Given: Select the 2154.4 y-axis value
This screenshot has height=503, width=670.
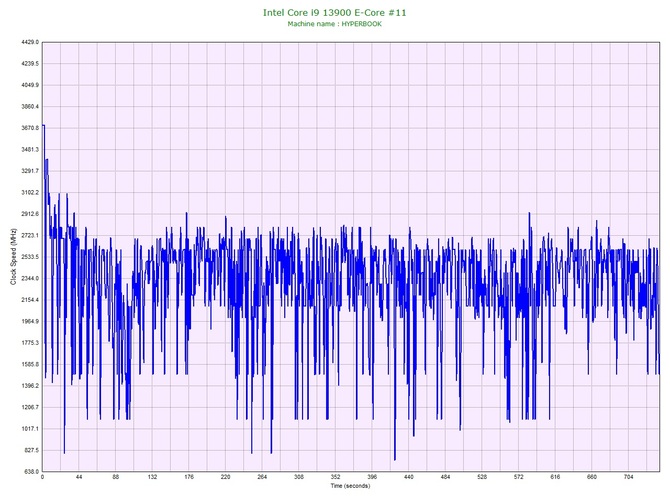Looking at the screenshot, I should pyautogui.click(x=30, y=300).
